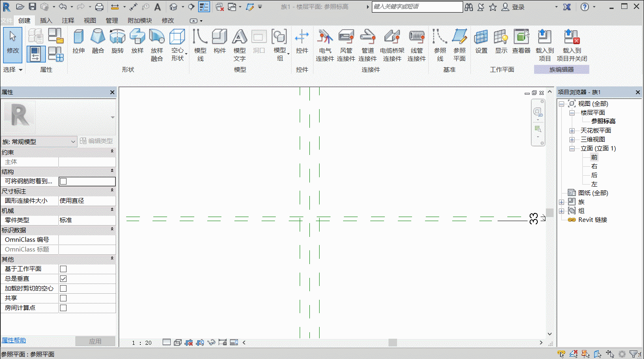Switch to the 管理 ribbon tab

[x=112, y=21]
